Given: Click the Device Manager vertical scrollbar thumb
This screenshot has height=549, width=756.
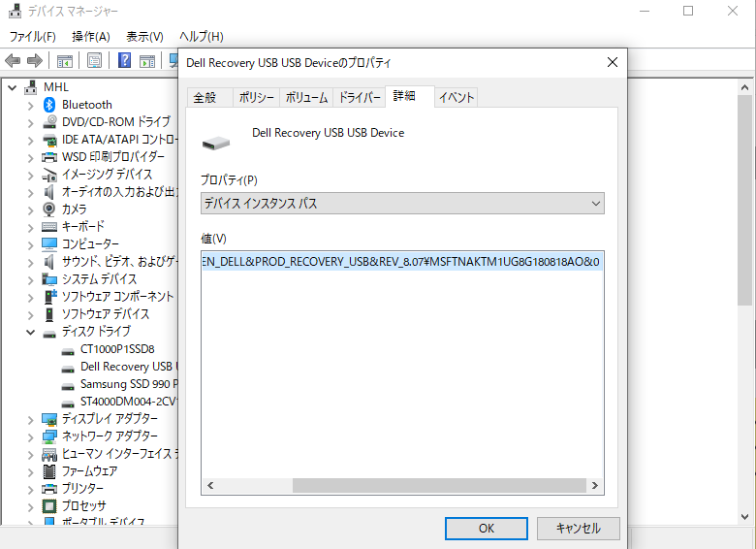Looking at the screenshot, I should [x=744, y=200].
